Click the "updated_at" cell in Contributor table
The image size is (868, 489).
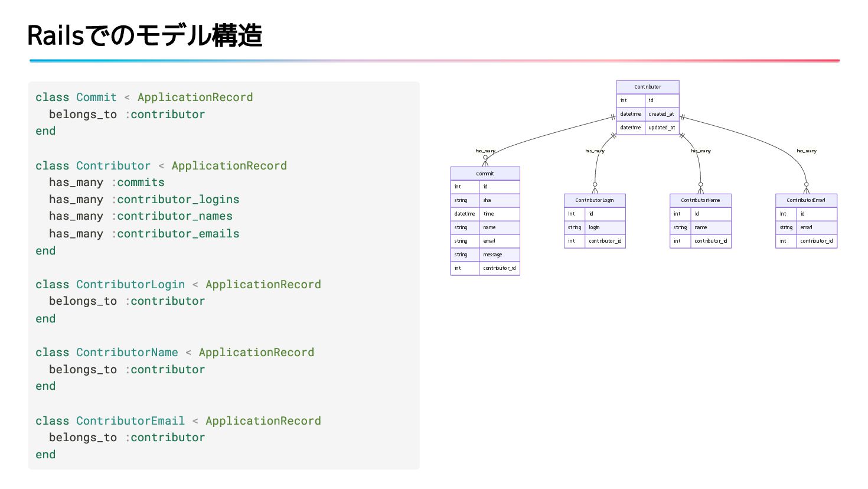coord(662,128)
